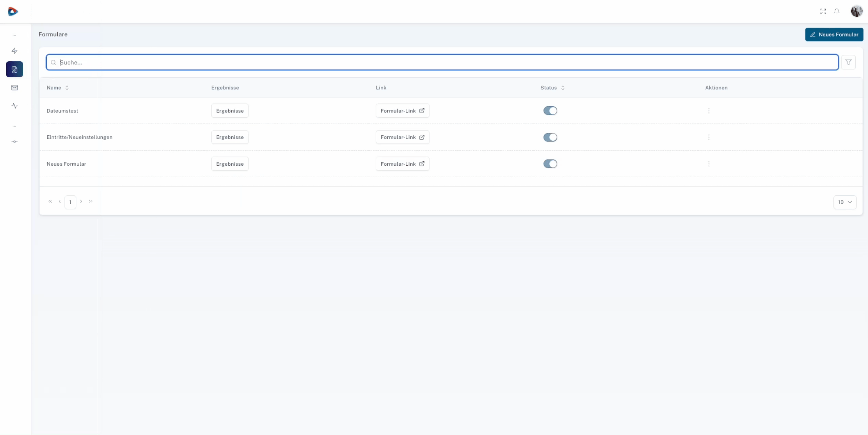Open actions menu for Dateumstest row

point(709,111)
